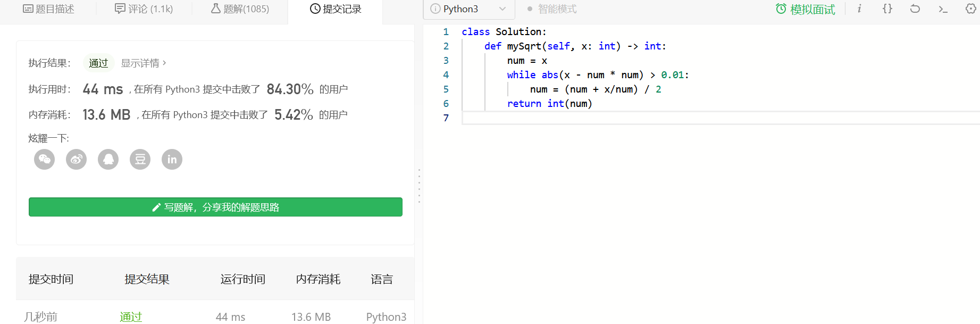Share result via Douban icon
This screenshot has width=980, height=324.
tap(140, 160)
